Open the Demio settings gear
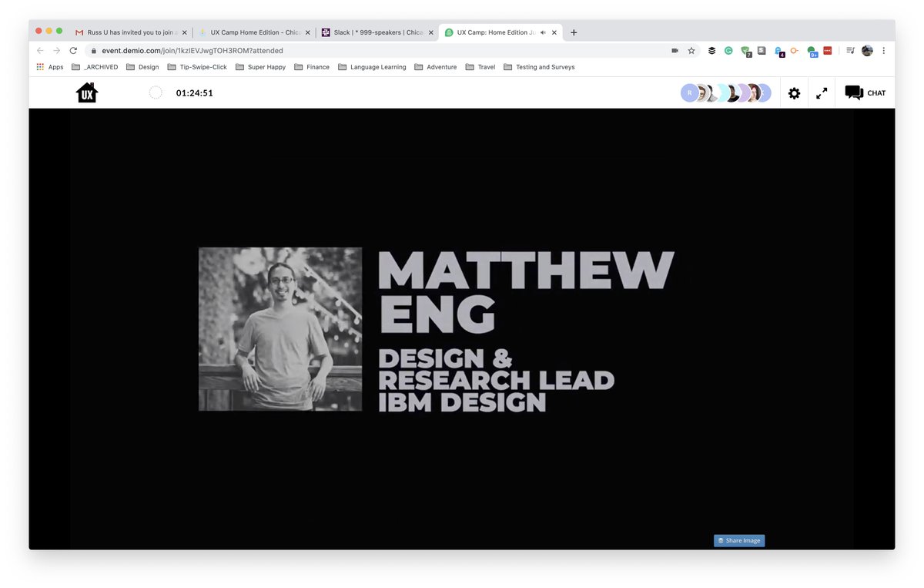 (x=794, y=93)
